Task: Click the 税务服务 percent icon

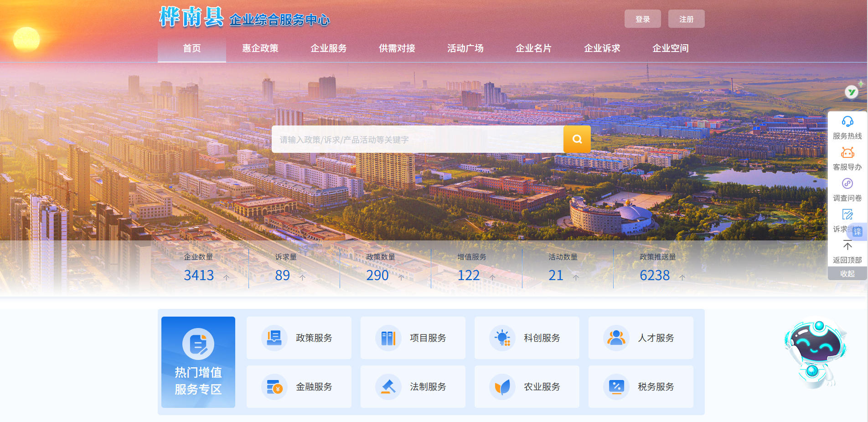Action: 616,387
